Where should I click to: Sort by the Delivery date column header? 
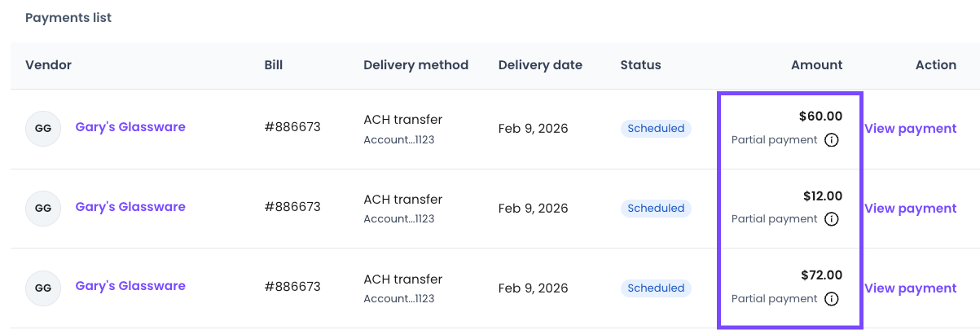pos(540,65)
